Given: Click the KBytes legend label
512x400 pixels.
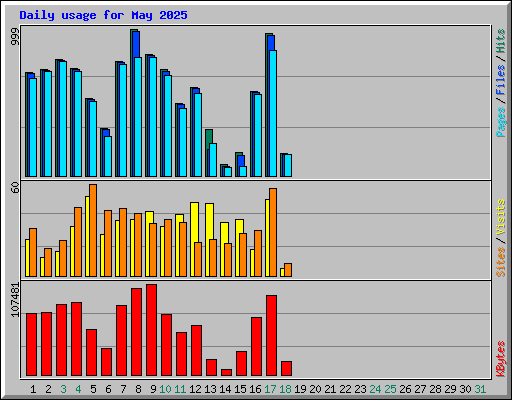Looking at the screenshot, I should (500, 359).
